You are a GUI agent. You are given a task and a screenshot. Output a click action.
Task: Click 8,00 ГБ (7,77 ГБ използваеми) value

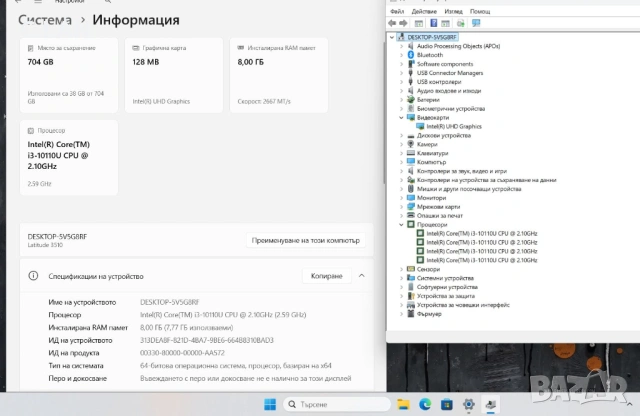point(187,327)
